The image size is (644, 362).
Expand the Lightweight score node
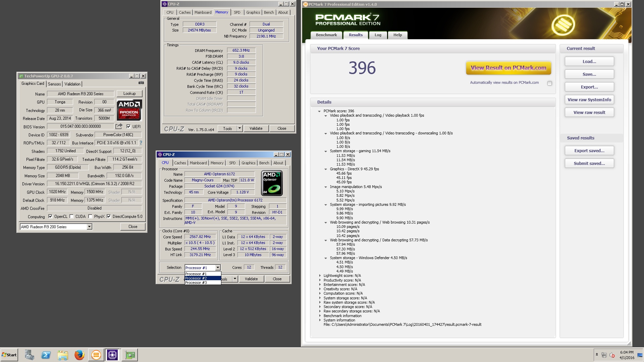coord(320,276)
